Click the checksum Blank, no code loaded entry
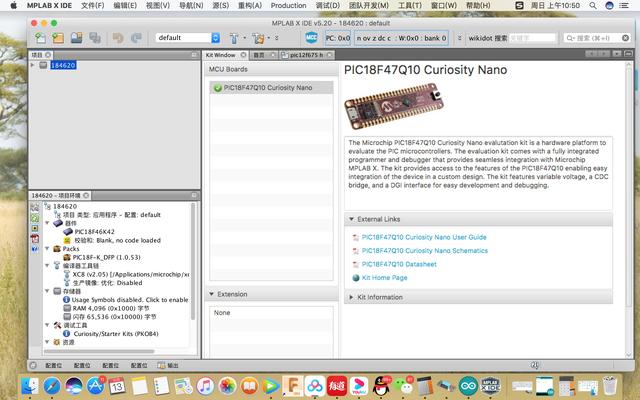This screenshot has width=640, height=400. point(117,240)
